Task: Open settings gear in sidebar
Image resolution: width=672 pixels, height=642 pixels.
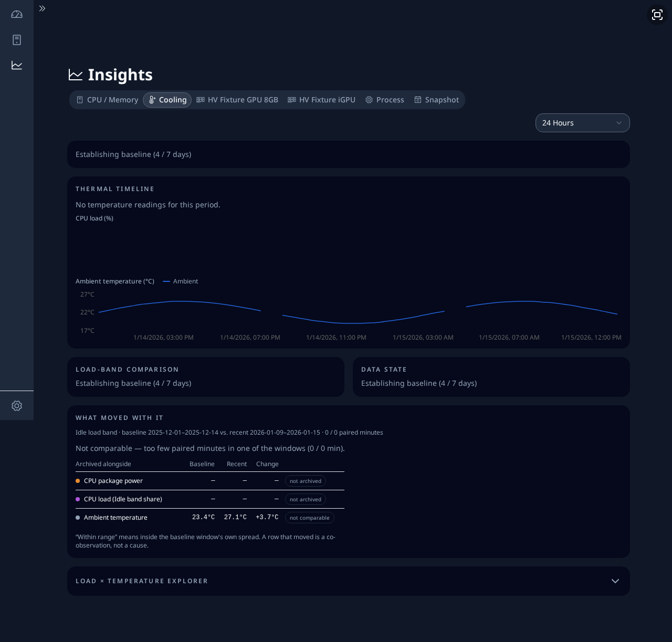Action: (17, 406)
